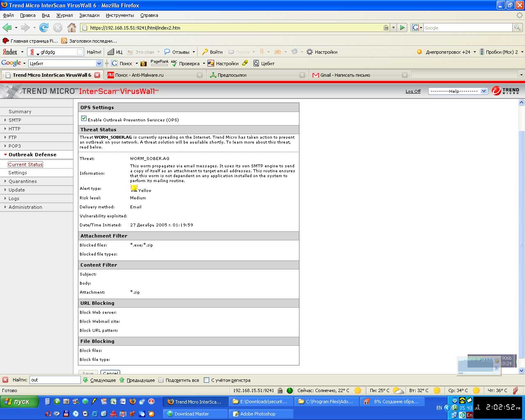Open the address bar history dropdown
Viewport: 525px width, 420px height.
393,27
